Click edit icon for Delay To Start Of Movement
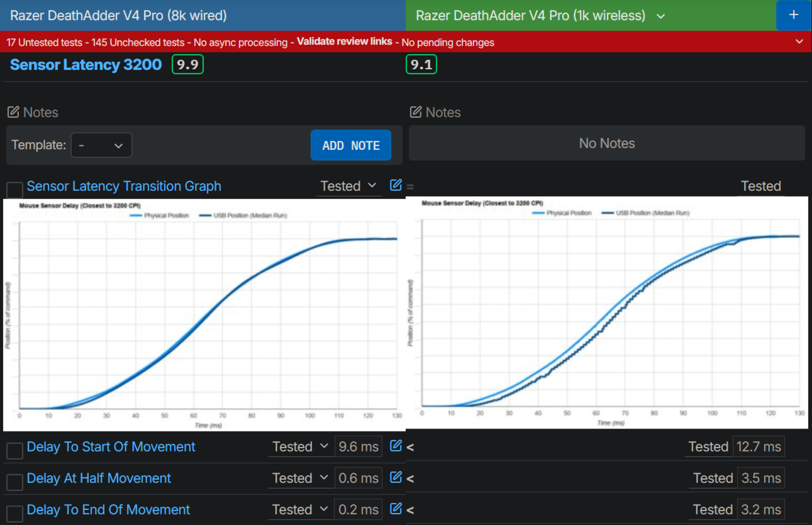The height and width of the screenshot is (525, 812). (x=395, y=446)
